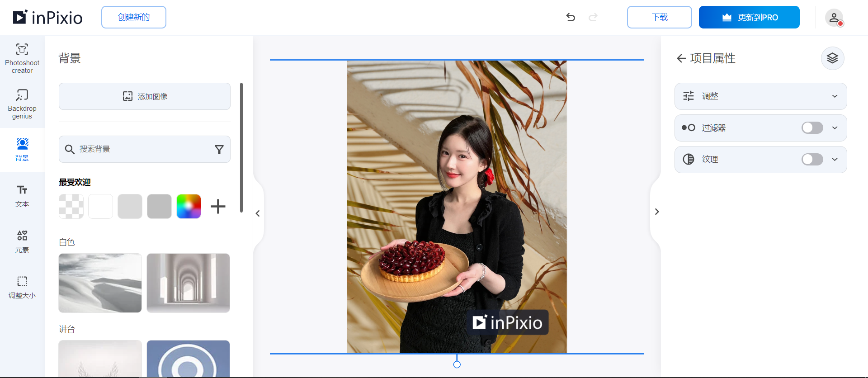
Task: Choose the pale gray podium thumbnail
Action: [x=100, y=359]
